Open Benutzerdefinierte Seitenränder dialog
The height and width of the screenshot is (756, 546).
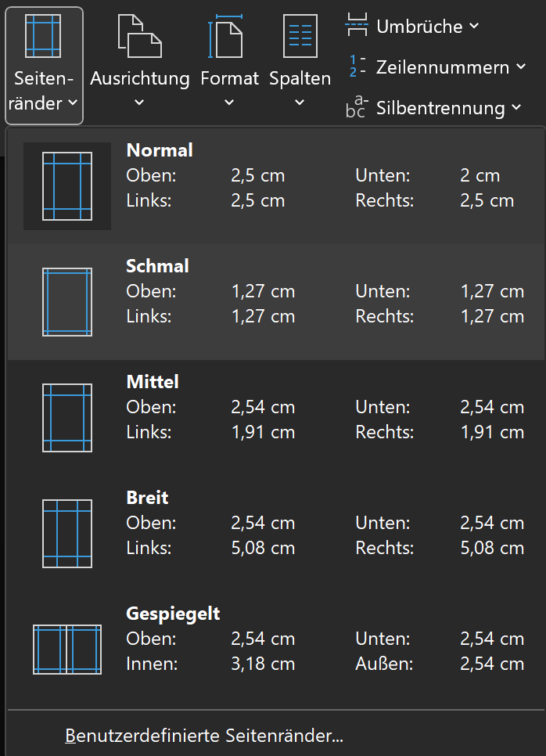(x=204, y=736)
